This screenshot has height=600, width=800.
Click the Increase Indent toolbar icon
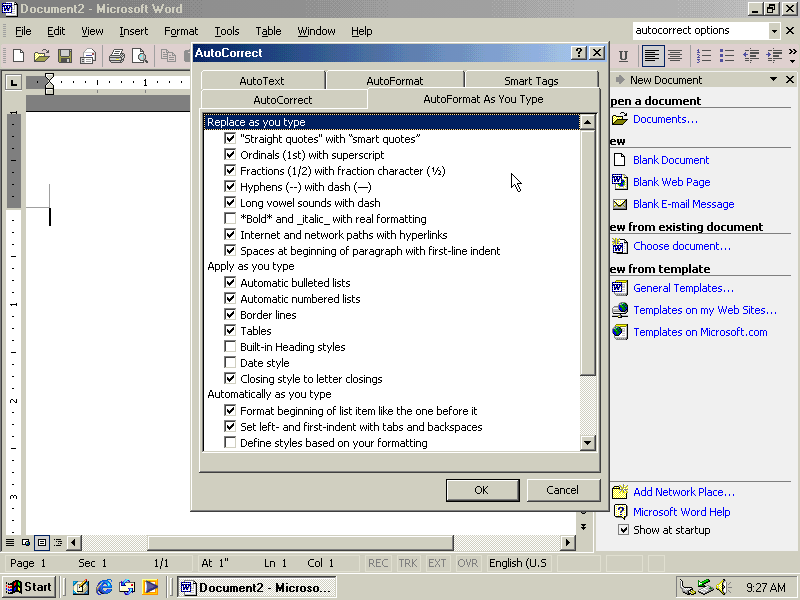pyautogui.click(x=774, y=56)
